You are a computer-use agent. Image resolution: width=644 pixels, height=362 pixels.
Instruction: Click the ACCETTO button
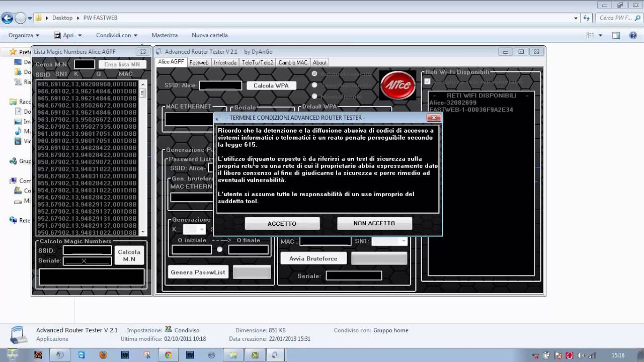(282, 223)
